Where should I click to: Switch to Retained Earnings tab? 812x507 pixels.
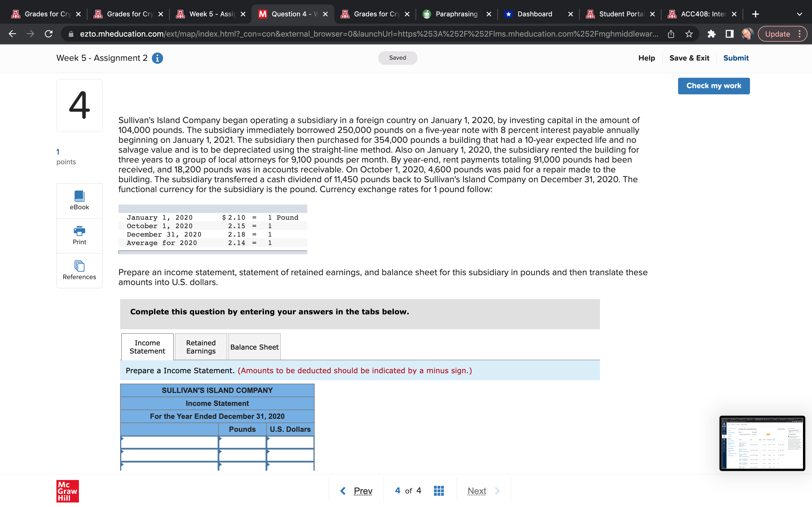(x=201, y=347)
